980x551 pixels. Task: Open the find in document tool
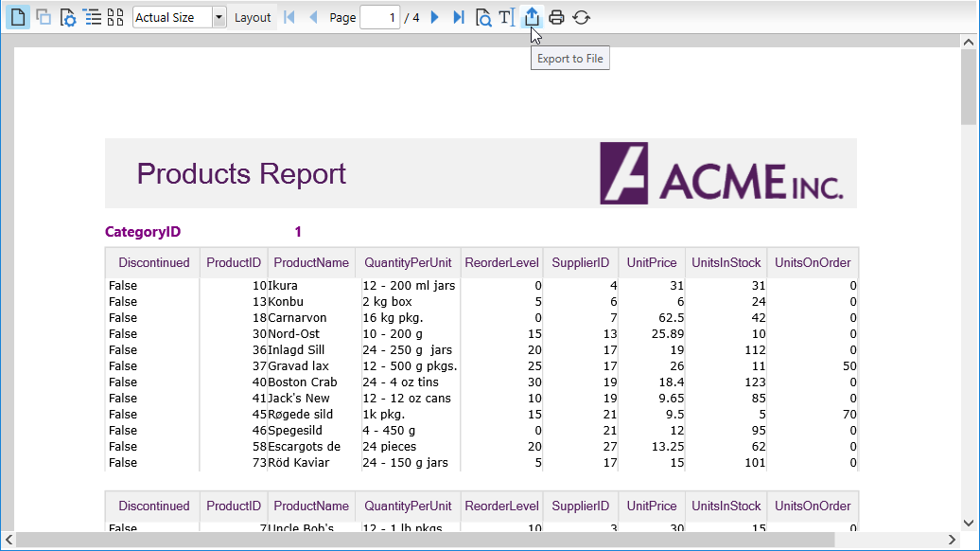pyautogui.click(x=483, y=17)
